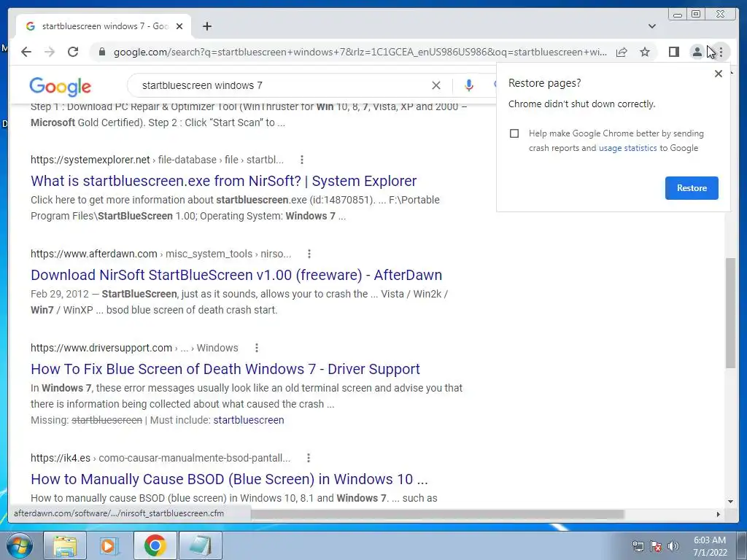
Task: Open How To Fix Blue Screen Driver Support
Action: click(225, 369)
